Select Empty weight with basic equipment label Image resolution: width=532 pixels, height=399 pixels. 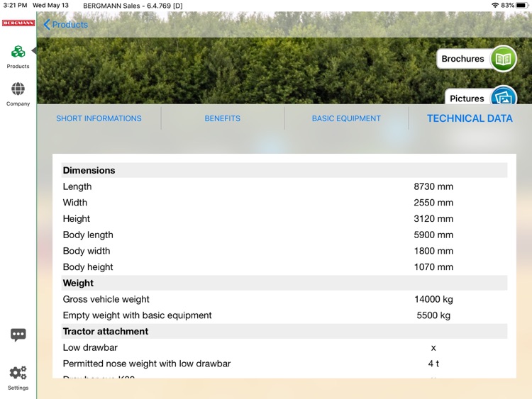pos(137,315)
